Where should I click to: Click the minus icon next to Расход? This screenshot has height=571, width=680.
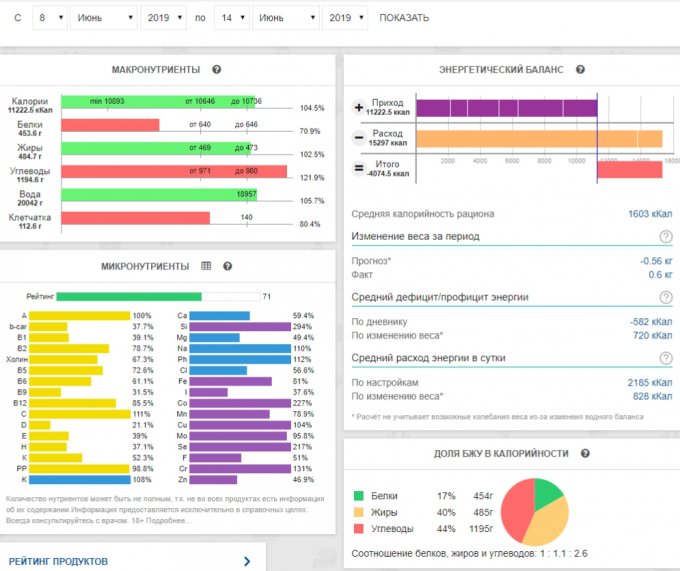point(359,138)
